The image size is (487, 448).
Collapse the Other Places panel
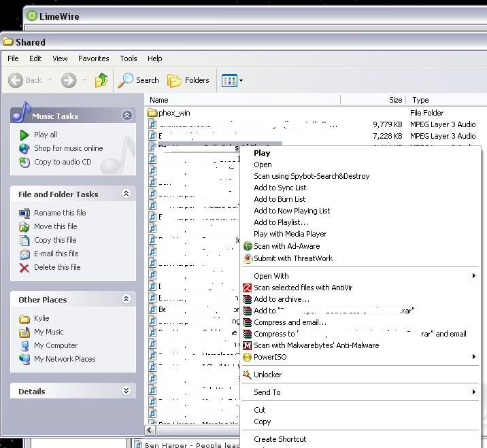[126, 298]
